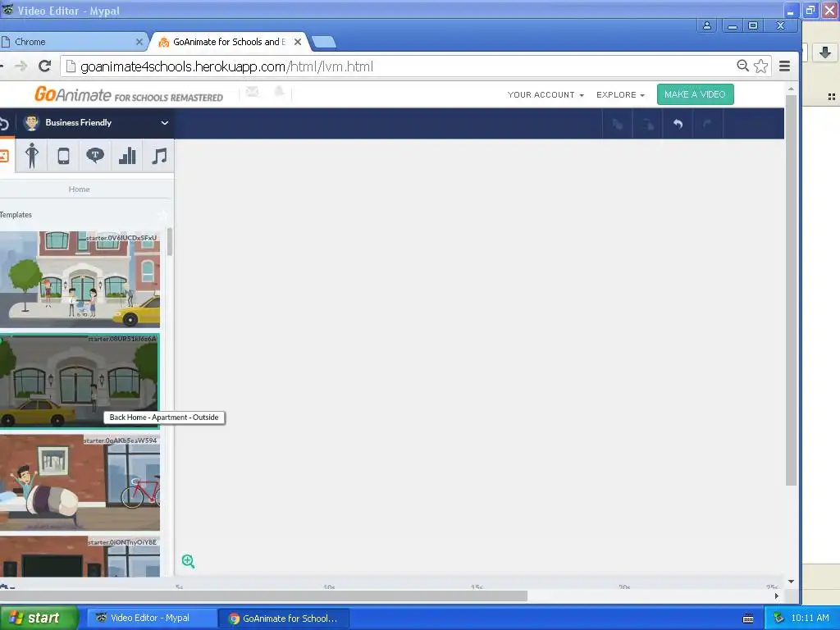Click the dimmed Redo arrow
Viewport: 840px width, 630px height.
(707, 124)
